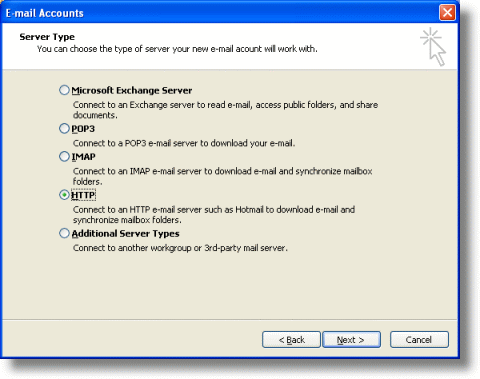Click the Microsoft Exchange Server label text
The width and height of the screenshot is (480, 379).
pos(132,90)
